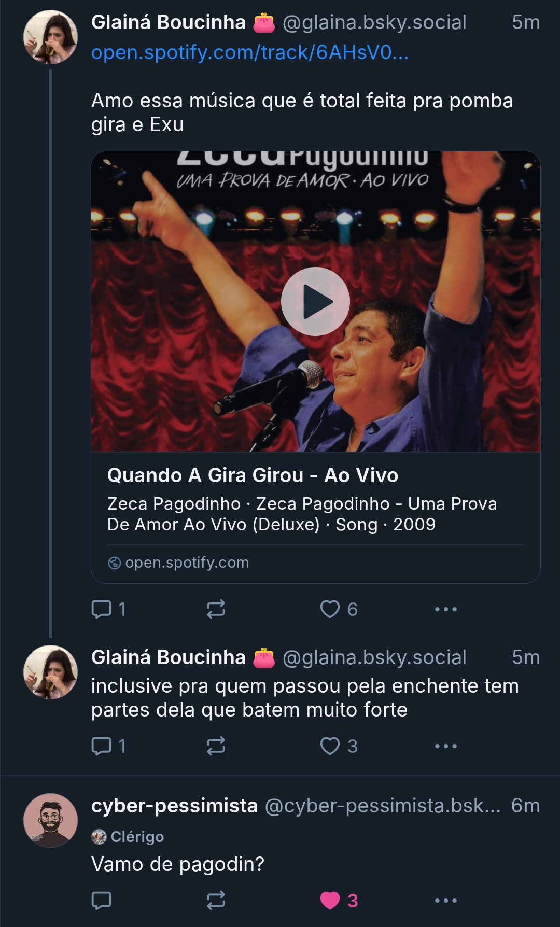This screenshot has width=560, height=927.
Task: Repost the 'passou pela enchente' post
Action: pos(216,746)
